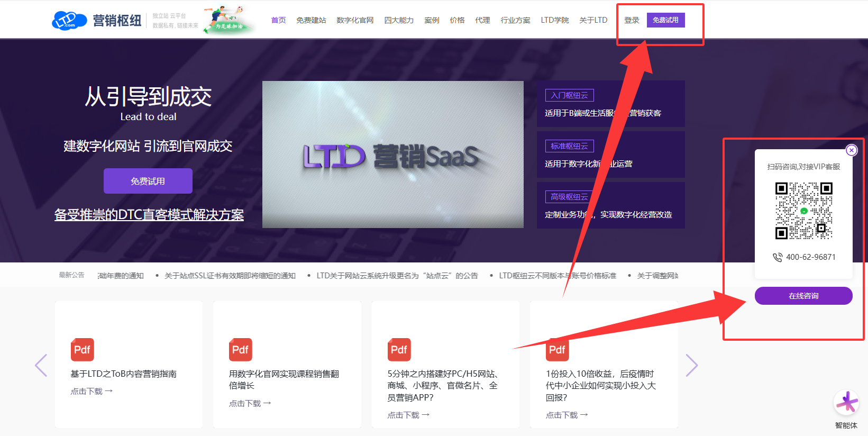Open the 1份投入10倍收益 card title
The image size is (868, 436).
[x=601, y=386]
